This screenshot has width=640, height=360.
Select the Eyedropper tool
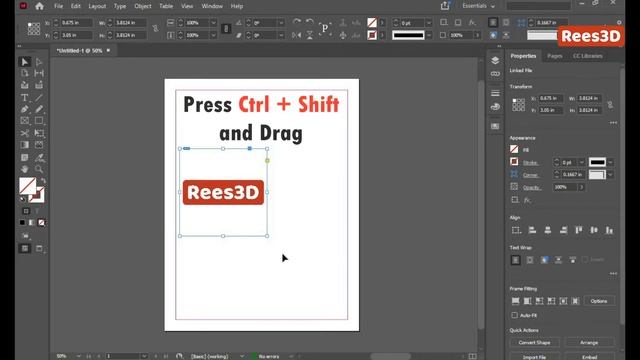pyautogui.click(x=39, y=158)
